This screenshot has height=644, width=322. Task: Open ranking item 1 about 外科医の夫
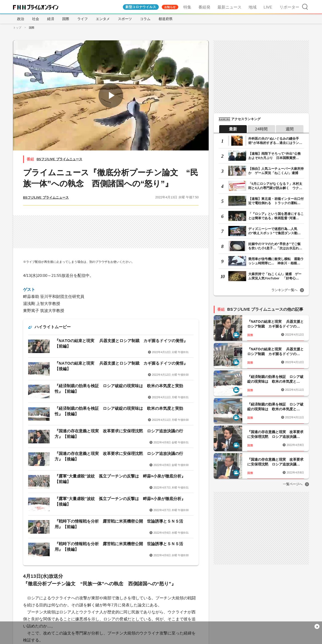[x=261, y=141]
